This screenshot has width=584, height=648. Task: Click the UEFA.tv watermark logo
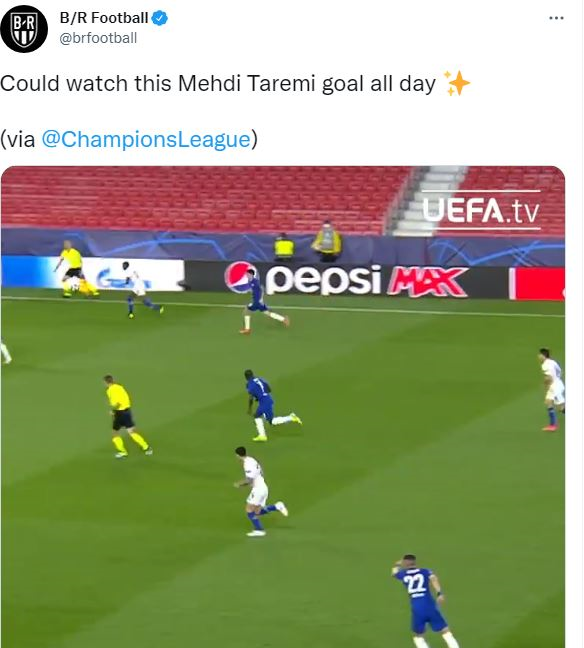click(x=481, y=210)
